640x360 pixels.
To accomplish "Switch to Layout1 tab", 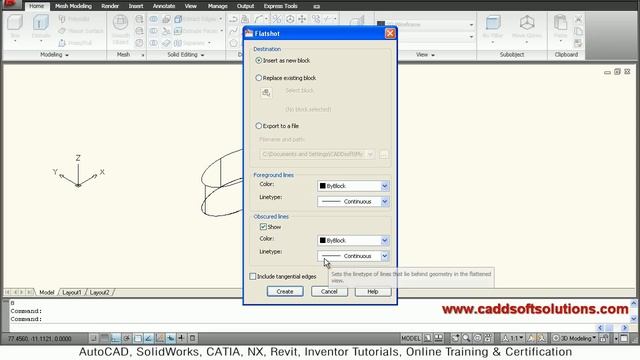I will [72, 292].
